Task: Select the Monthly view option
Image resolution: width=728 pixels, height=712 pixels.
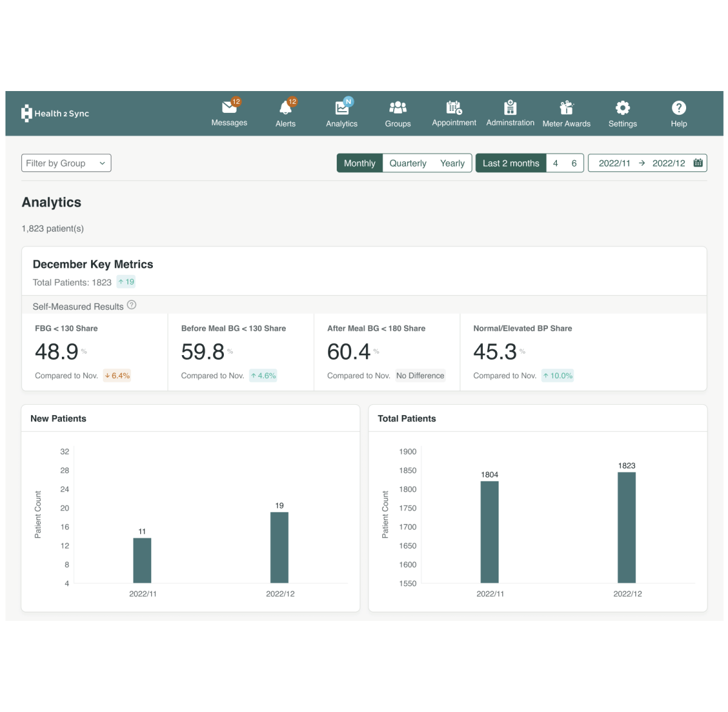Action: point(359,163)
